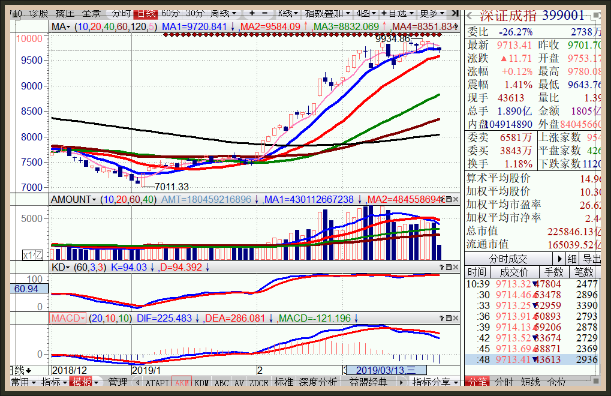Maximize the KD indicator panel

pyautogui.click(x=449, y=267)
